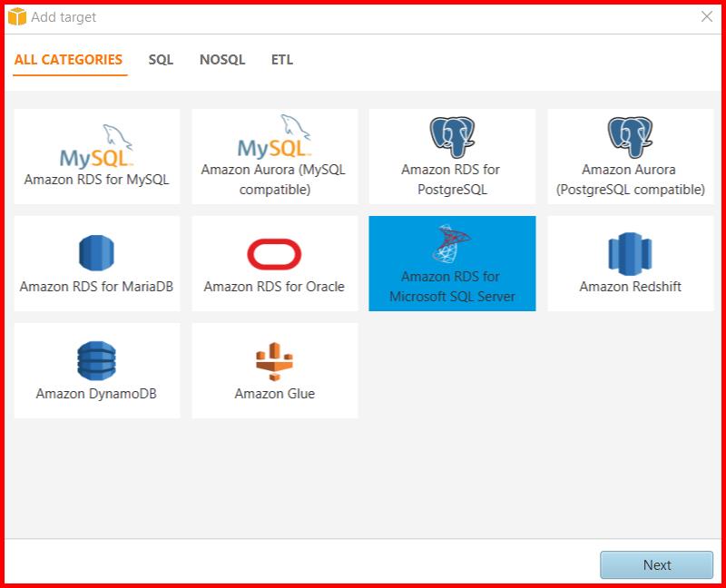Viewport: 726px width, 588px height.
Task: Open the NOSQL tab
Action: coord(221,59)
